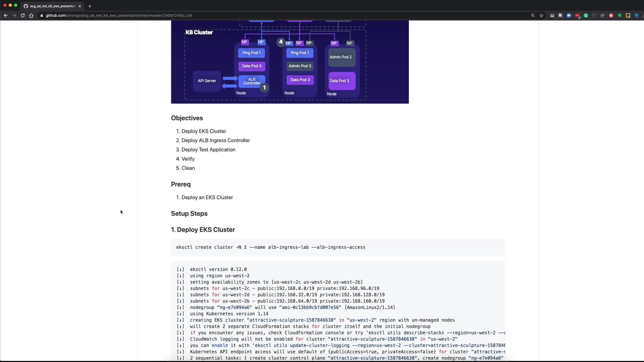Click the red extension icon with X

[x=611, y=15]
